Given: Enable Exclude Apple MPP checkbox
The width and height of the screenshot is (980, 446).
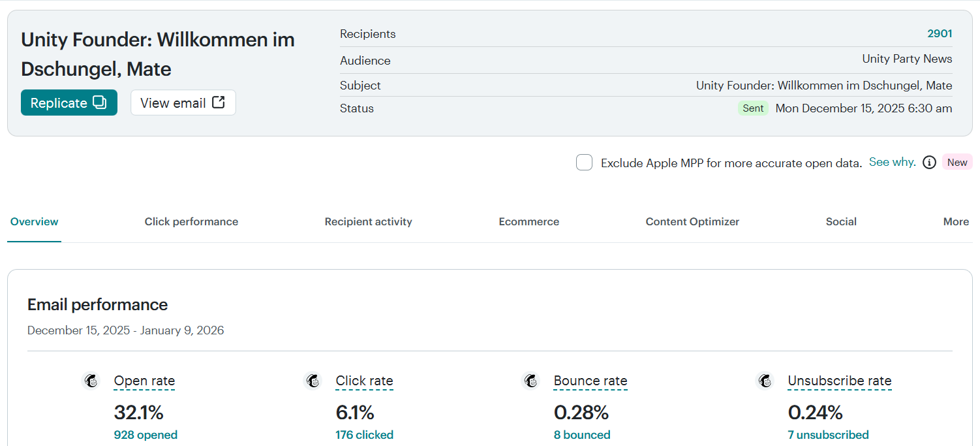Looking at the screenshot, I should point(584,163).
